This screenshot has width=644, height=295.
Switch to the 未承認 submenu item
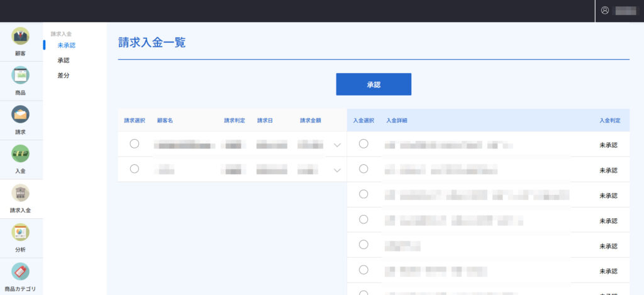click(66, 45)
